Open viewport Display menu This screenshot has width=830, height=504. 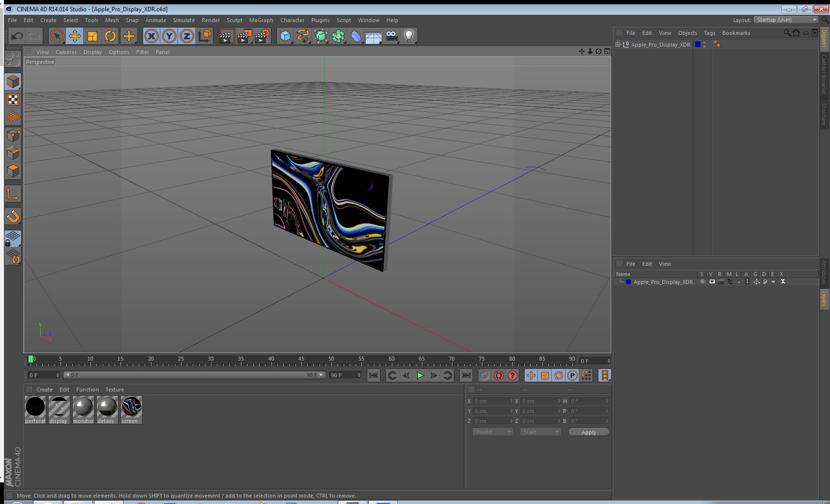click(x=92, y=52)
